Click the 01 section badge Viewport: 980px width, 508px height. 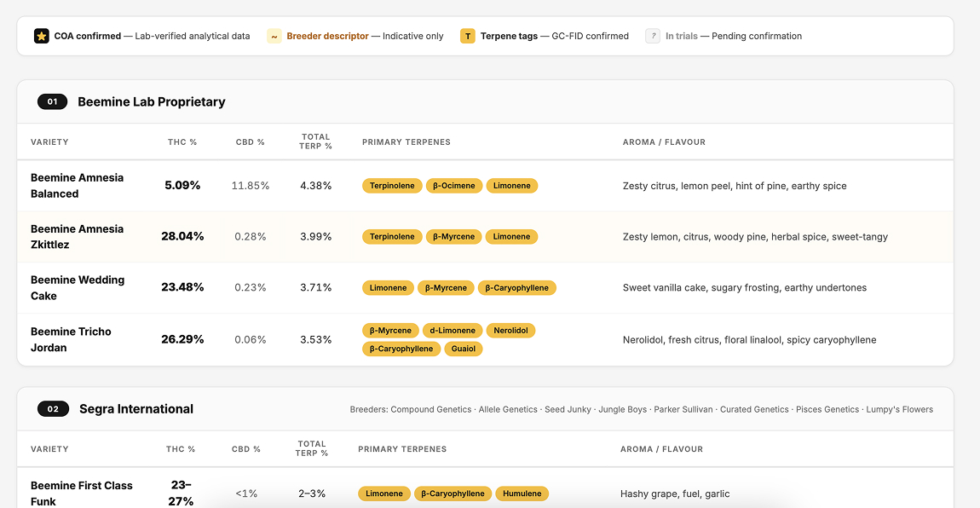(53, 101)
